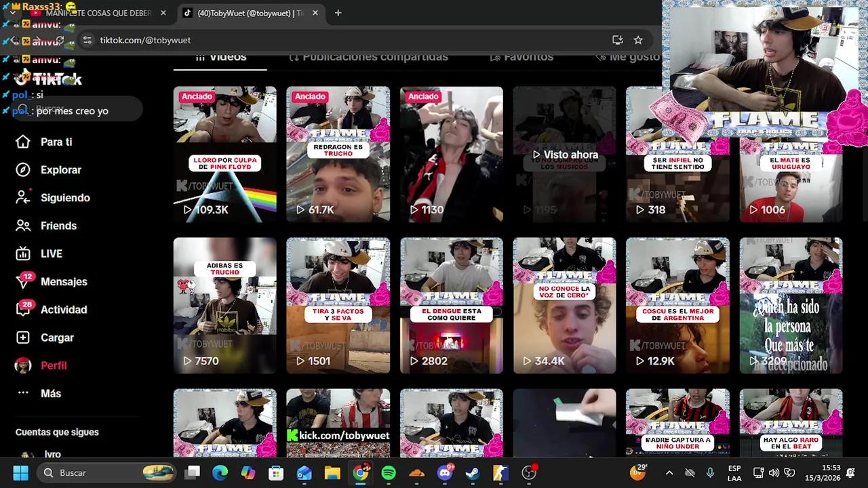Viewport: 868px width, 488px height.
Task: Go to Siguiendo feed
Action: tap(65, 198)
